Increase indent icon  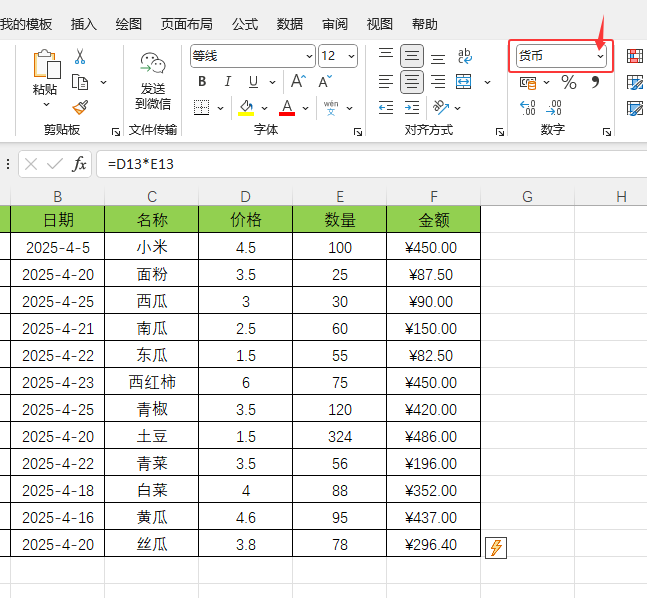(412, 108)
